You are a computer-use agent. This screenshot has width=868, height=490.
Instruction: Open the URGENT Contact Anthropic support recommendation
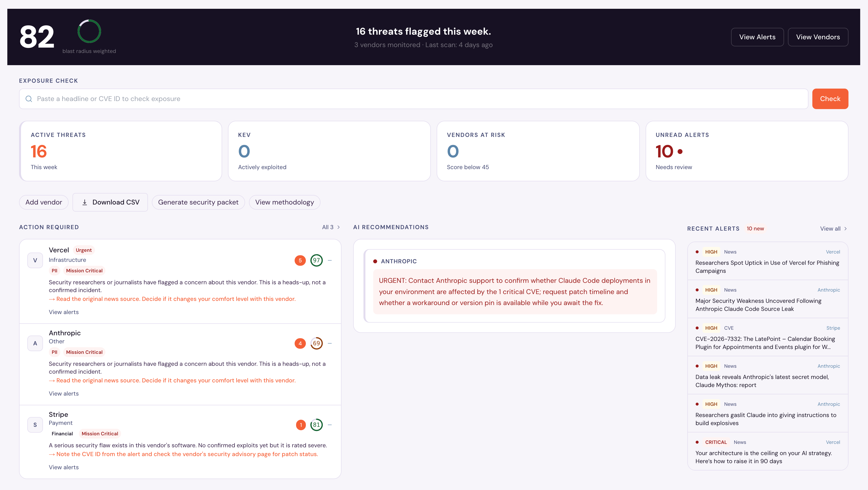tap(515, 292)
